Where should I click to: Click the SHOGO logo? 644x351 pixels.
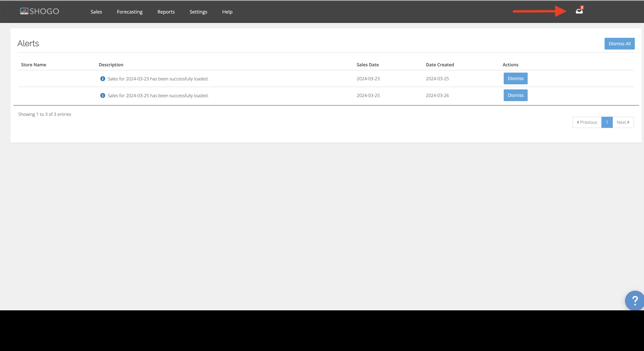(40, 11)
